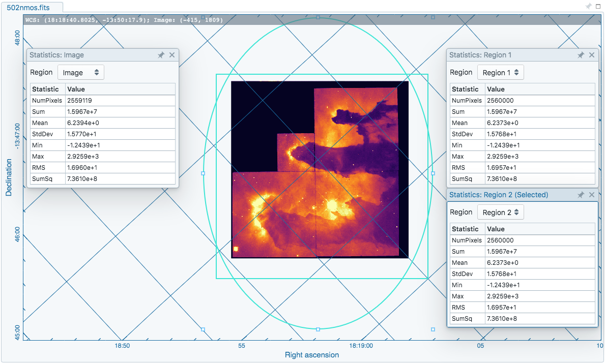
Task: Select the Mean row in Region 2 panel
Action: click(x=523, y=263)
